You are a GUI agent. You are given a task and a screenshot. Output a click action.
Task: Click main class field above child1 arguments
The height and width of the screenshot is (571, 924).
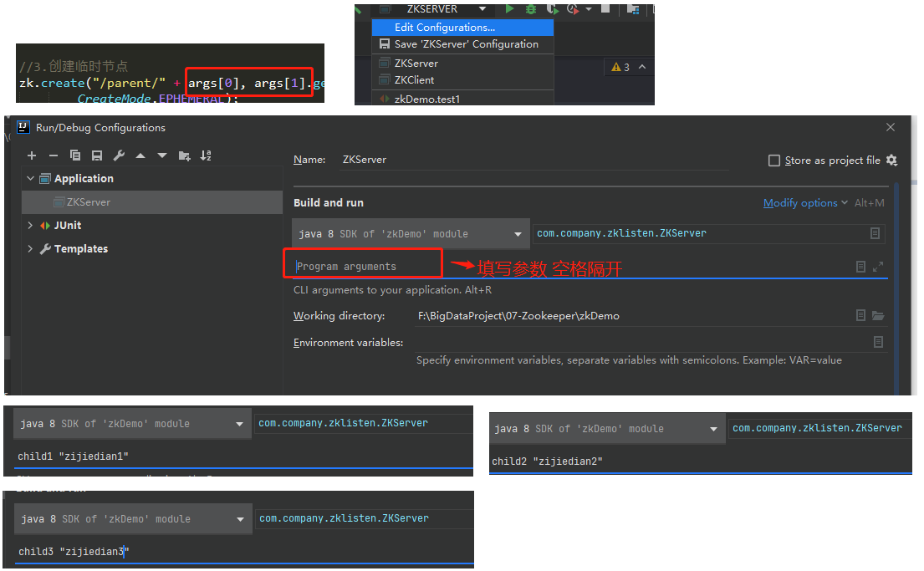pyautogui.click(x=364, y=423)
